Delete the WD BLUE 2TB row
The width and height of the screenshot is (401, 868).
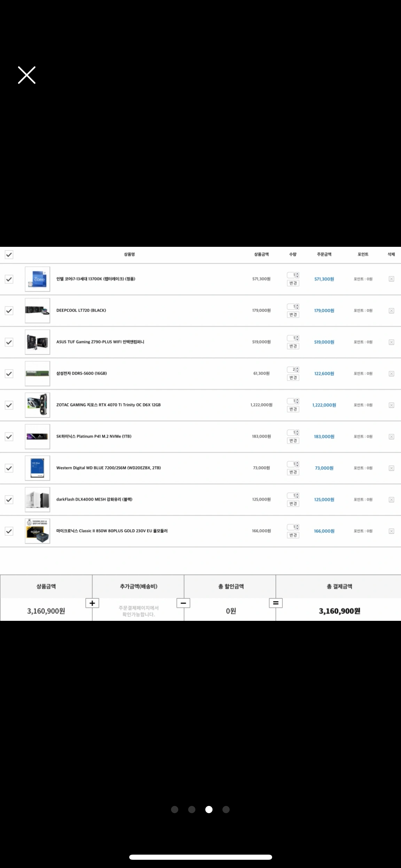391,468
